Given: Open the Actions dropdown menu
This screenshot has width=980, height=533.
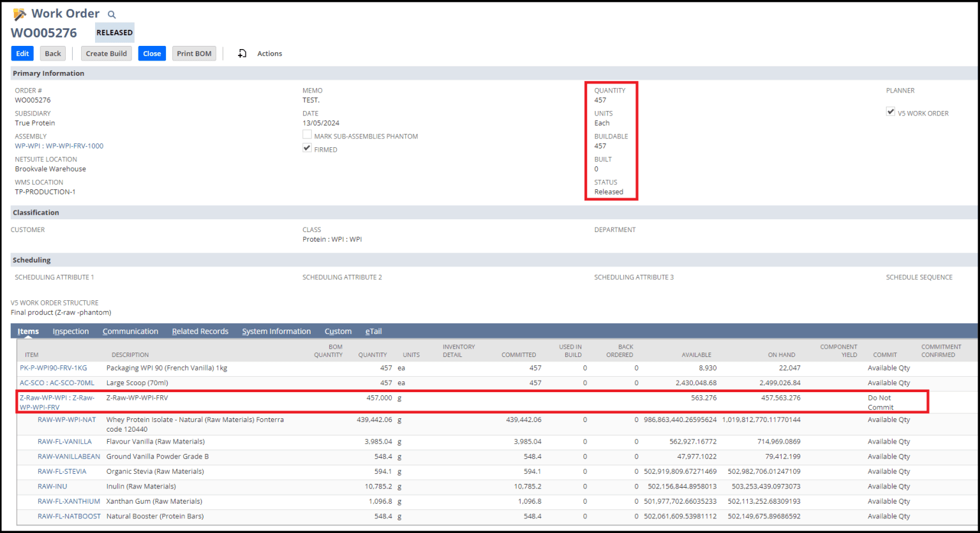Looking at the screenshot, I should pos(269,54).
